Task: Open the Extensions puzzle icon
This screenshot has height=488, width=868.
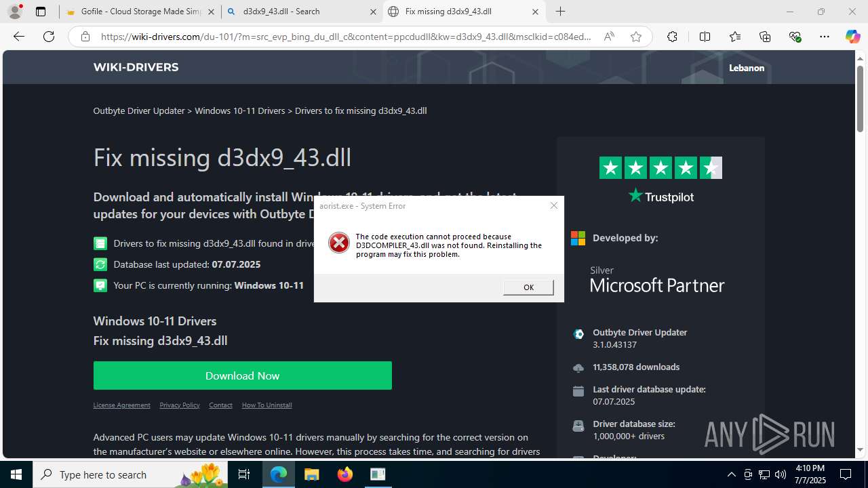Action: point(672,37)
